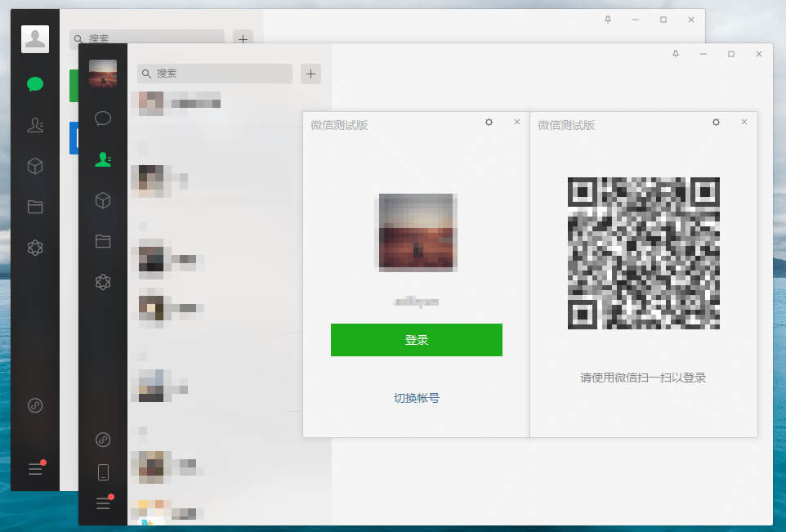Click the phone icon in the sidebar
Screen dimensions: 786x532
pyautogui.click(x=102, y=472)
